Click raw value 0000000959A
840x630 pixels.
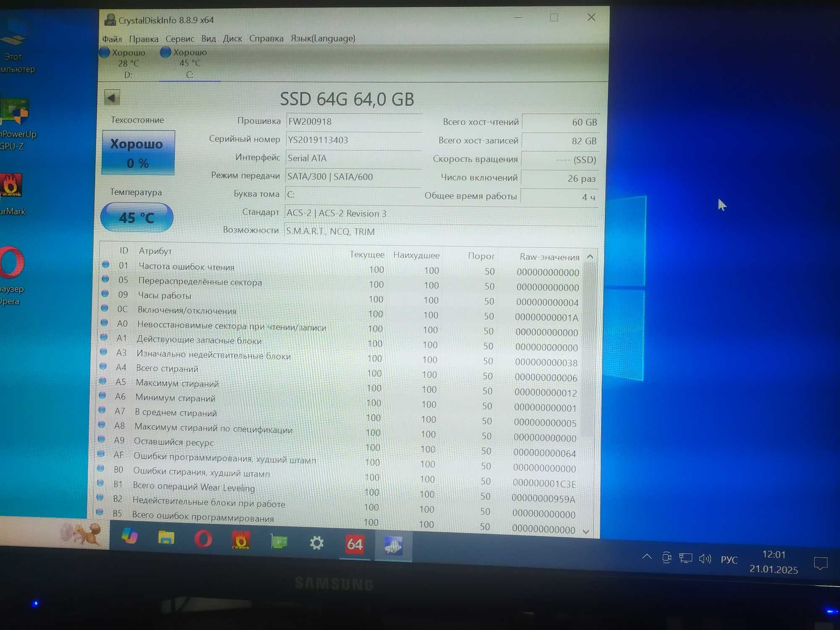pos(543,499)
